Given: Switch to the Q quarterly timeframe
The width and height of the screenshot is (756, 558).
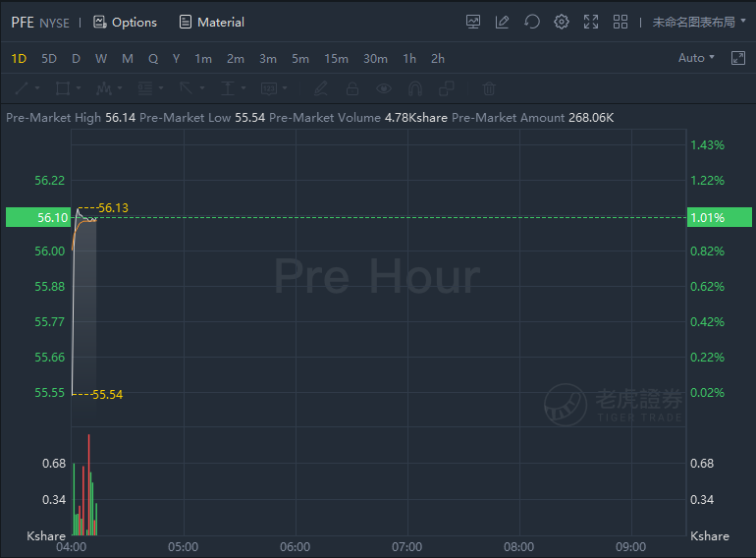Looking at the screenshot, I should [153, 59].
